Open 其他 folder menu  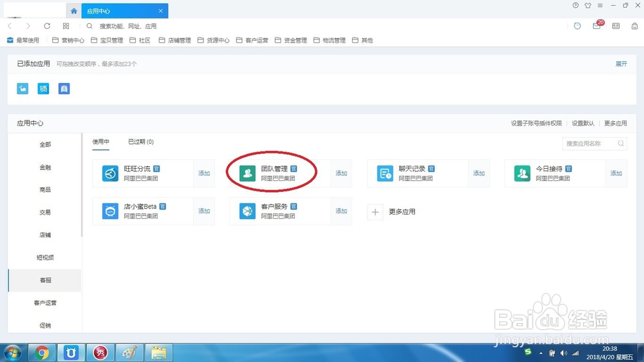pos(363,41)
